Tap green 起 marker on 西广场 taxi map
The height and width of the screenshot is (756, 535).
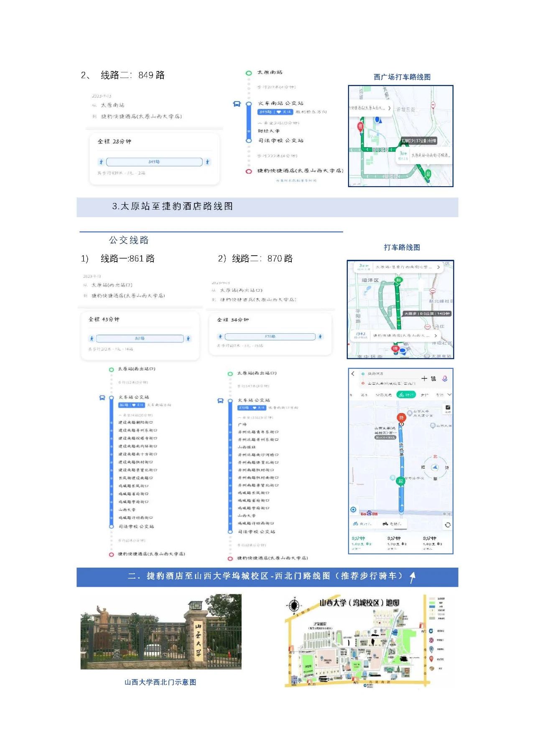[428, 174]
